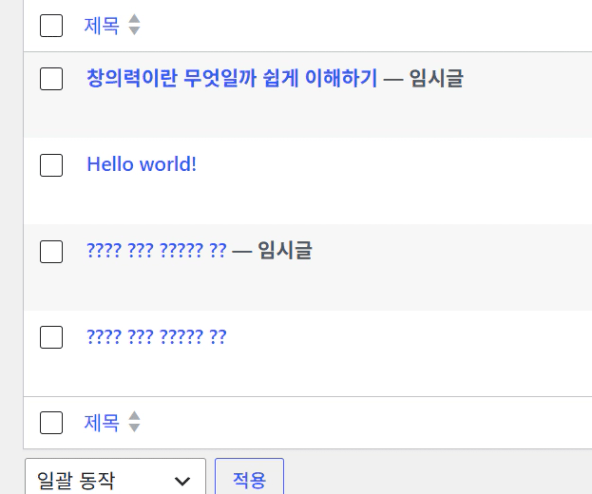Click the 임시글 status text after 창의력이란 title

[x=436, y=78]
